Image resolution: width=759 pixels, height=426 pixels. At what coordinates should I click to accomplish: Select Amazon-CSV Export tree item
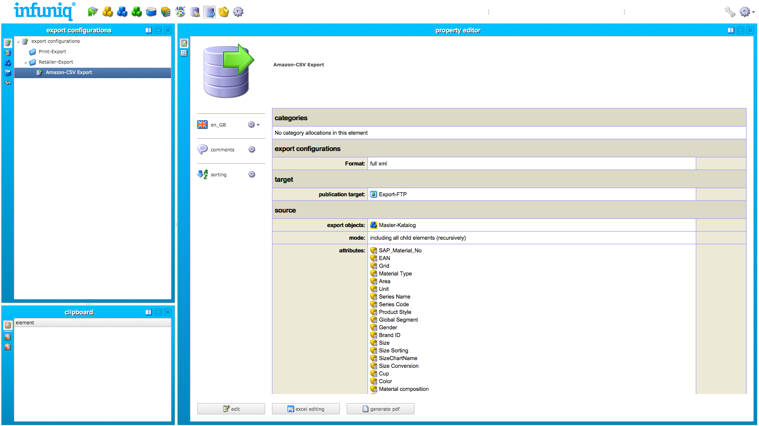68,72
